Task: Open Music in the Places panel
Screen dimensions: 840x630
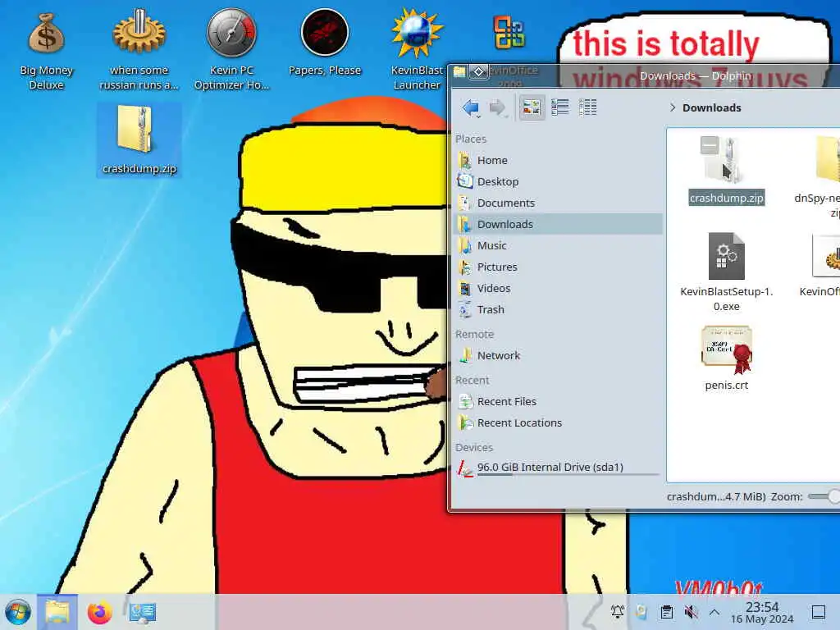Action: [x=557, y=245]
